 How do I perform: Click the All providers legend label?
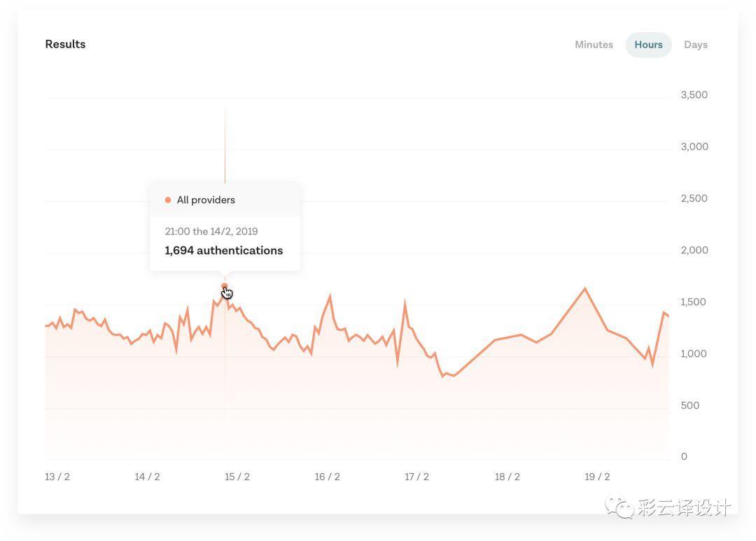click(206, 200)
